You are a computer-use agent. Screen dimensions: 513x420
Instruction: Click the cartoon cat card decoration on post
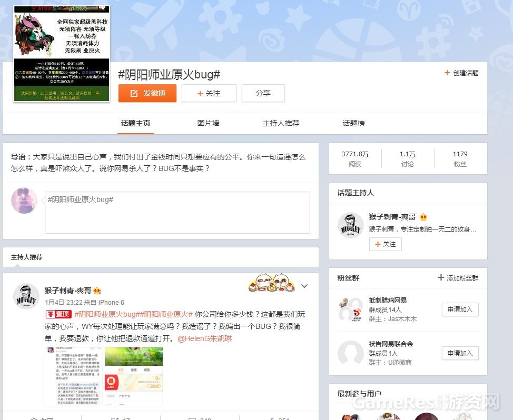point(272,283)
